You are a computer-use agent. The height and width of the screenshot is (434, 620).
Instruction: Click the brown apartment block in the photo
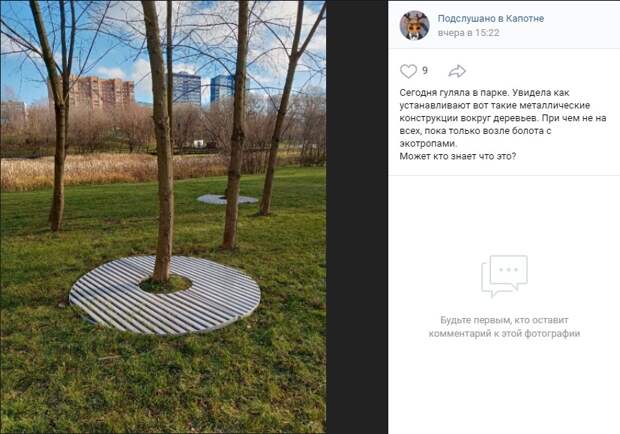(101, 92)
